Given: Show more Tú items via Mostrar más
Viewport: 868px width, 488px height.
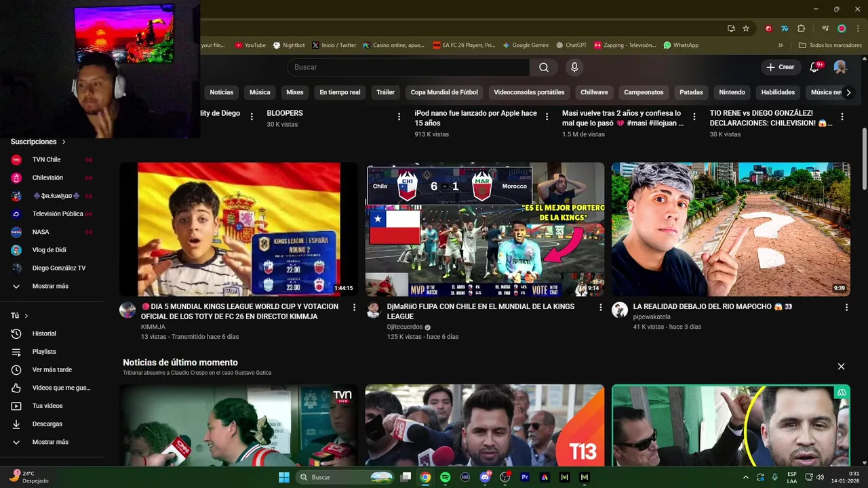Looking at the screenshot, I should pos(52,442).
